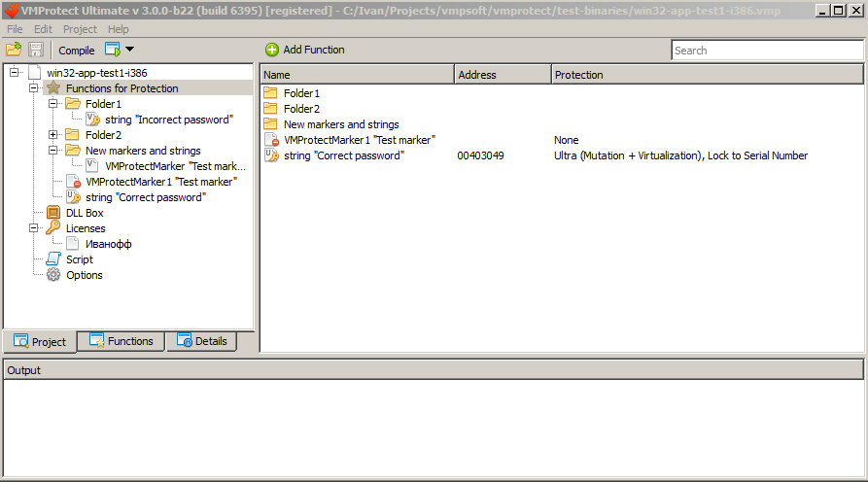Image resolution: width=868 pixels, height=482 pixels.
Task: Click Folder2 folder icon in tree
Action: (x=73, y=134)
